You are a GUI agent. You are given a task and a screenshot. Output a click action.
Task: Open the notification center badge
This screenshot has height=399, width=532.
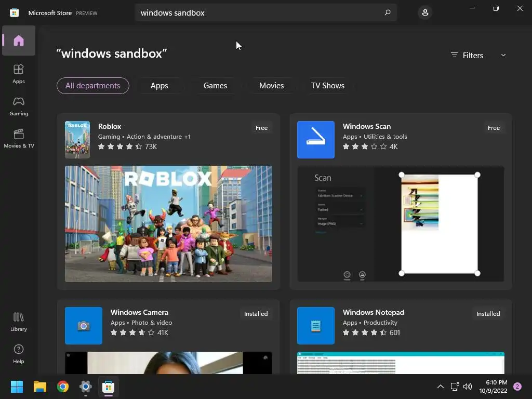(x=517, y=387)
